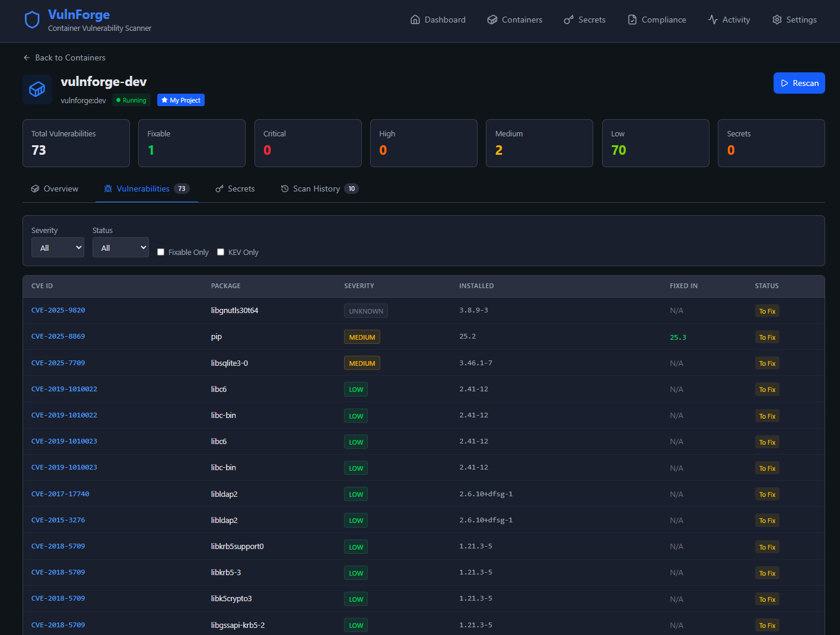Select the Secrets tab below stats
This screenshot has width=840, height=635.
click(x=235, y=189)
